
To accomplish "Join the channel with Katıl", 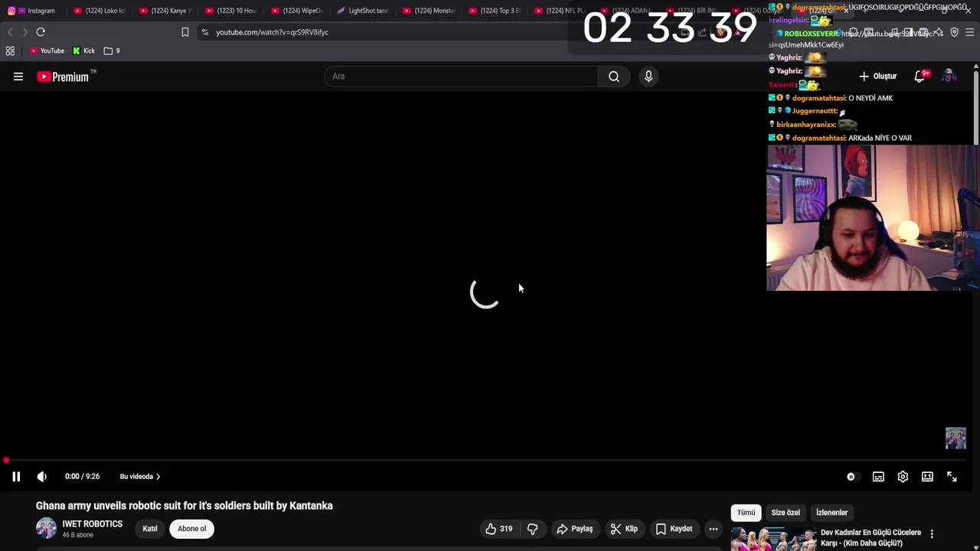I will (x=150, y=529).
